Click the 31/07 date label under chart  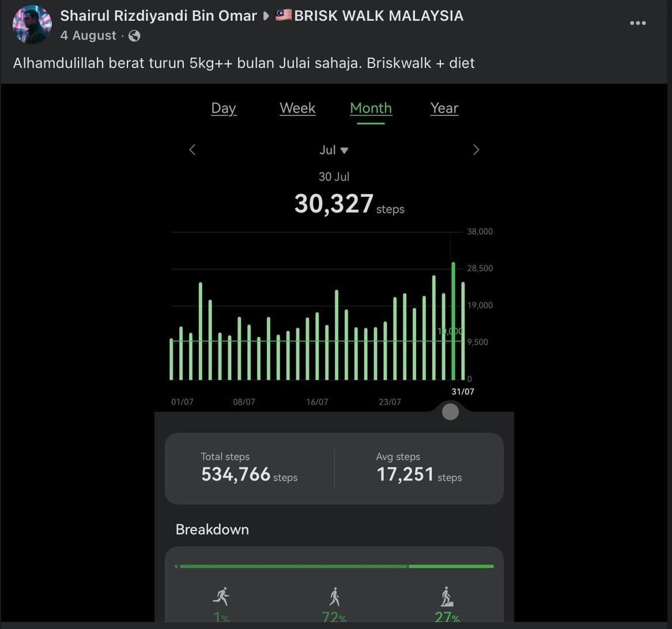coord(463,392)
